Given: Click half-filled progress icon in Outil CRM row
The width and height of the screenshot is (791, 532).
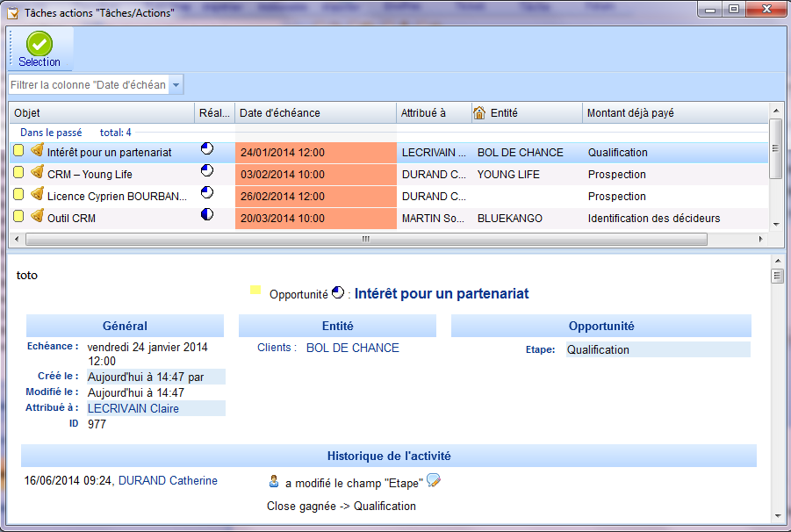Looking at the screenshot, I should 207,214.
